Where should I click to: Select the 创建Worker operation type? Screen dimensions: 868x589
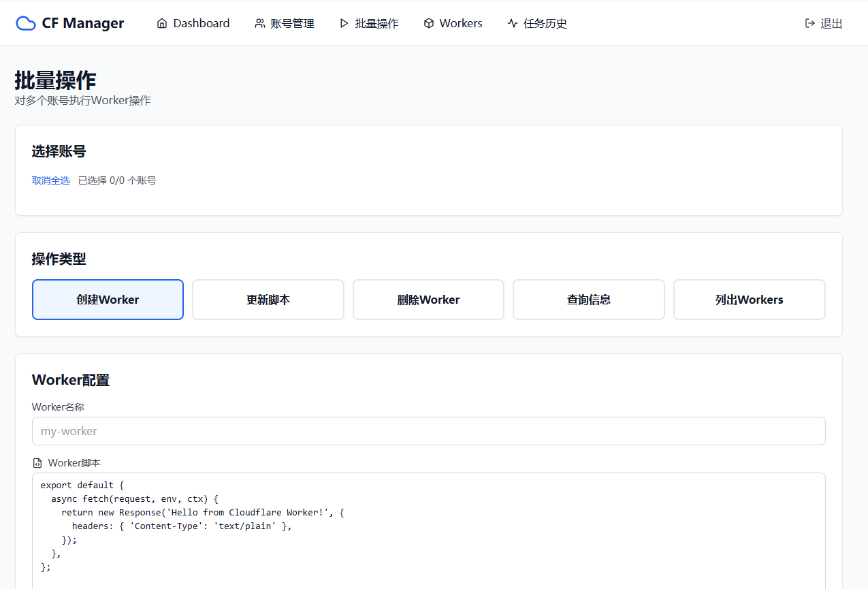108,300
